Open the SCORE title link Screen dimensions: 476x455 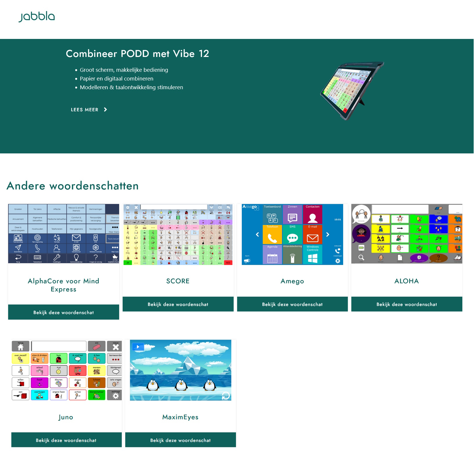click(178, 281)
